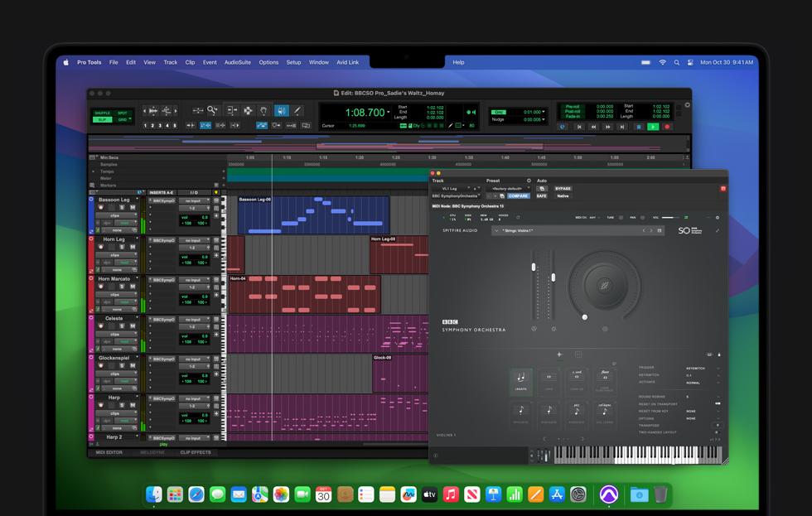Enable Shuffle edit mode

[102, 113]
